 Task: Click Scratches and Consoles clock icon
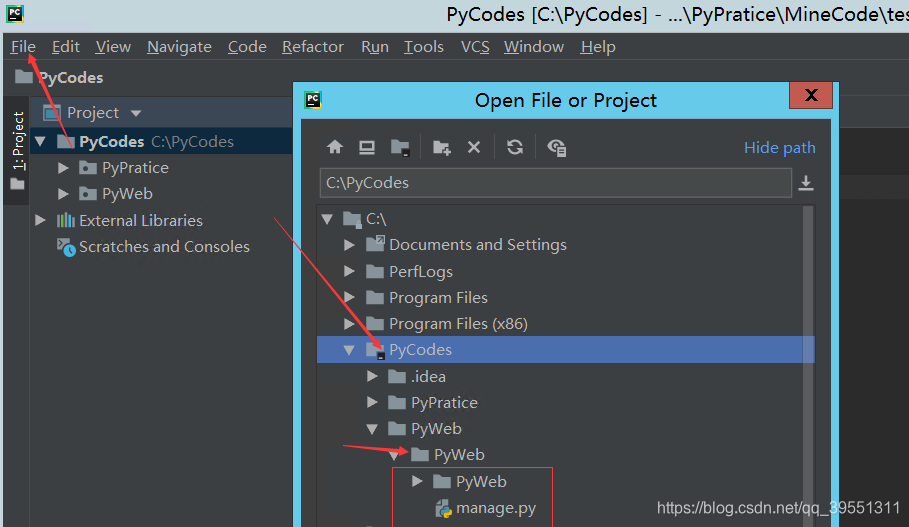[x=66, y=247]
